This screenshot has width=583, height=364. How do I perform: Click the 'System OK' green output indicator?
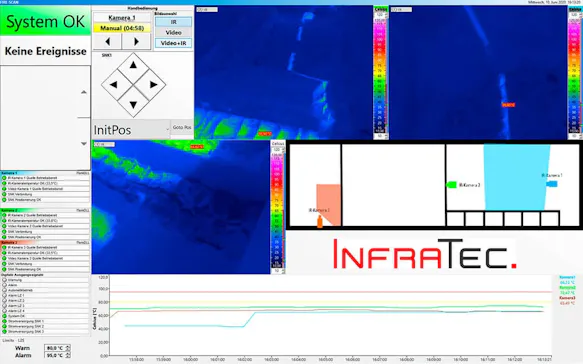tap(4, 316)
